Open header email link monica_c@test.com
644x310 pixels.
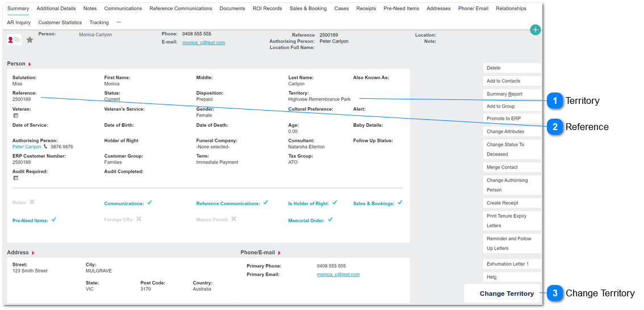pos(204,43)
